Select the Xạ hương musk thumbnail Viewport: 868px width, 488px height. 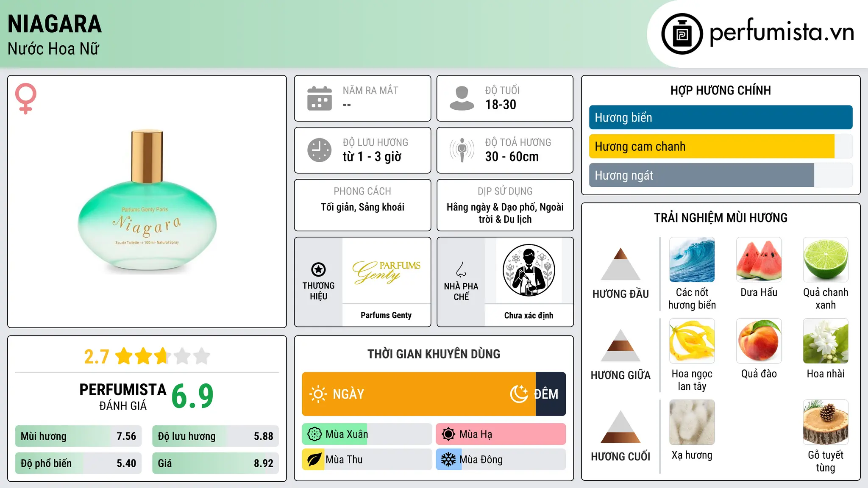[692, 422]
